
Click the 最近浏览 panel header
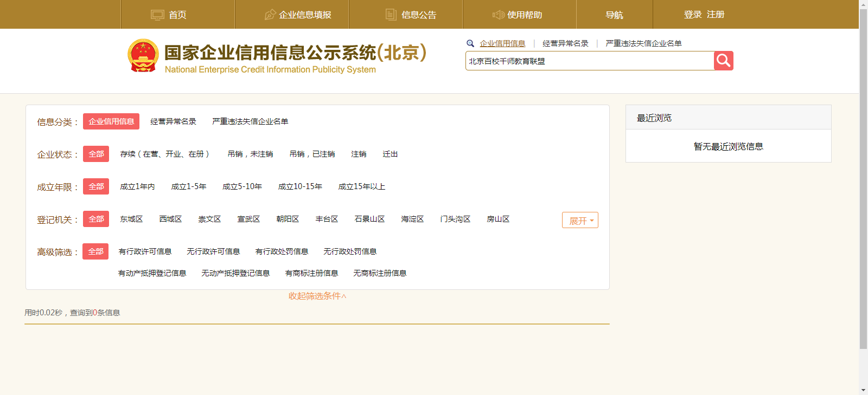coord(729,117)
